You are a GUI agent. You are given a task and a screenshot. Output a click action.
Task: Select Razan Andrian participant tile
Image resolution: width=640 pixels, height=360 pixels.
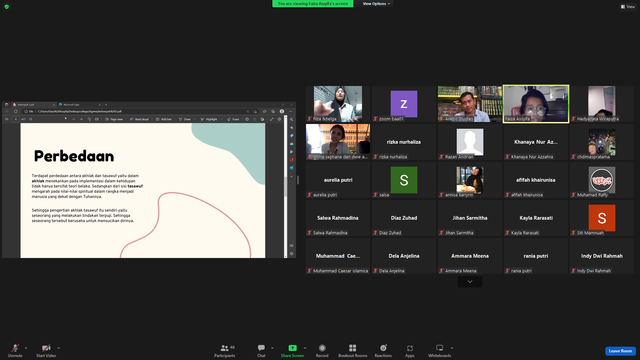(x=470, y=142)
